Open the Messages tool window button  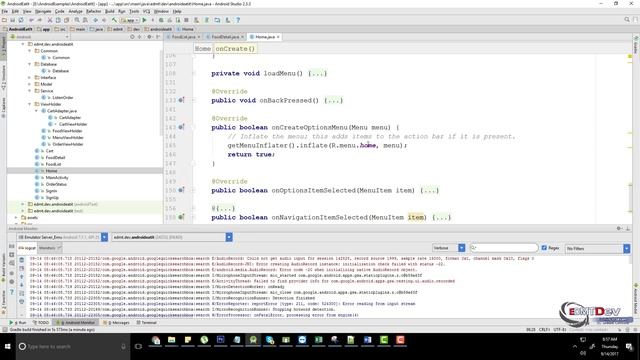(x=116, y=322)
